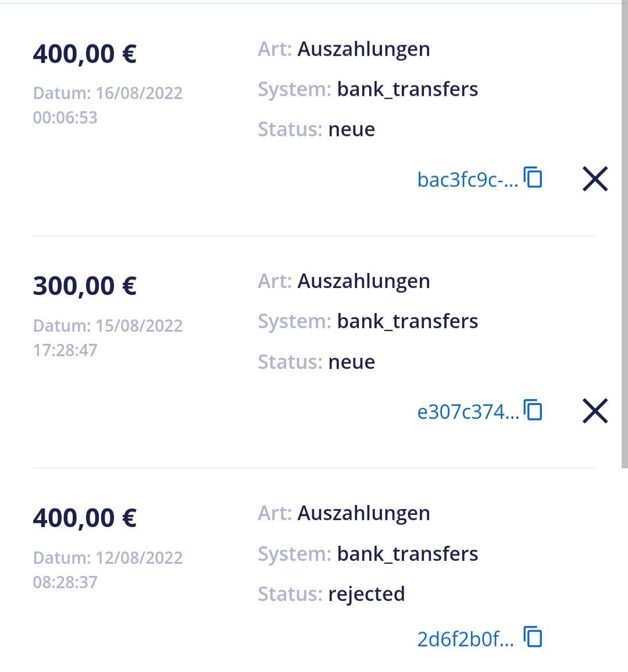
Task: Copy the 2d6f2b0f transaction ID
Action: (x=533, y=637)
